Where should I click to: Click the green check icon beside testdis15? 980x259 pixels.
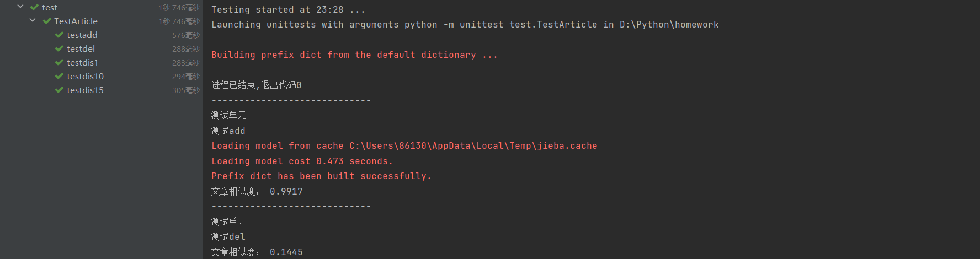pos(59,90)
